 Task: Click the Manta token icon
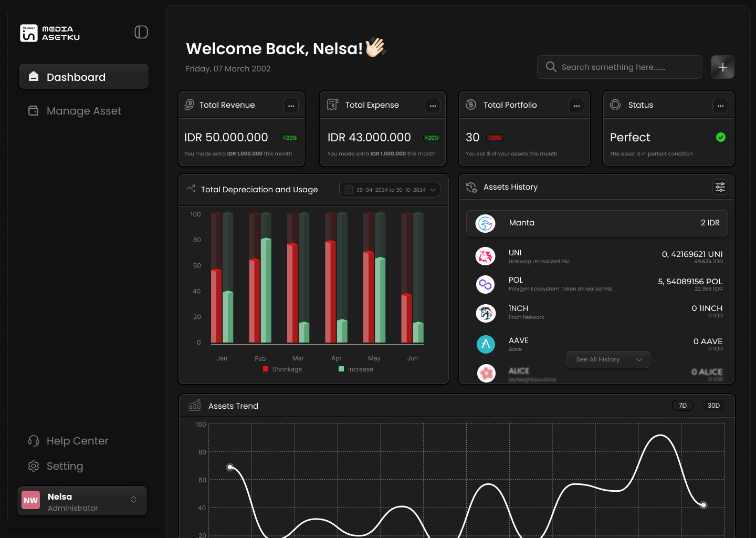[x=486, y=223]
